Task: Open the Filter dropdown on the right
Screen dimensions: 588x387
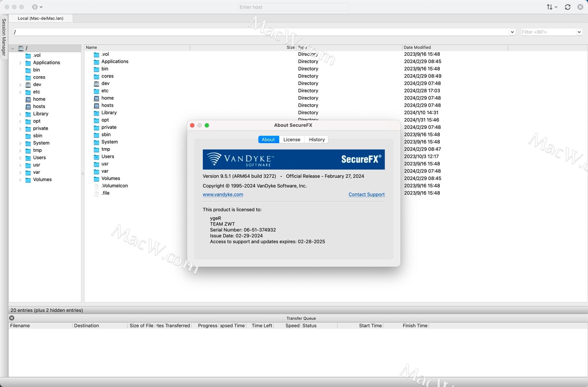Action: pyautogui.click(x=579, y=32)
